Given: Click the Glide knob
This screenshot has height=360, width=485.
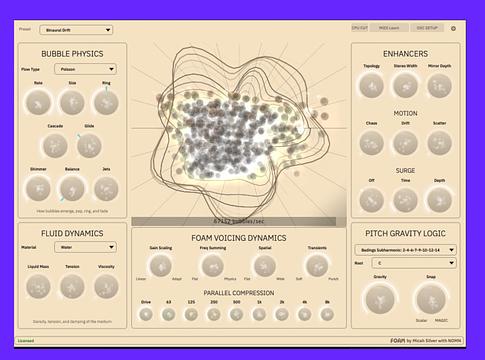Looking at the screenshot, I should (x=89, y=146).
